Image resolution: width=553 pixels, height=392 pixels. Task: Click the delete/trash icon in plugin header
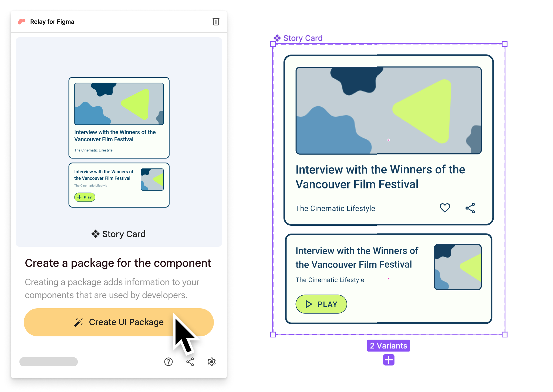[x=216, y=22]
